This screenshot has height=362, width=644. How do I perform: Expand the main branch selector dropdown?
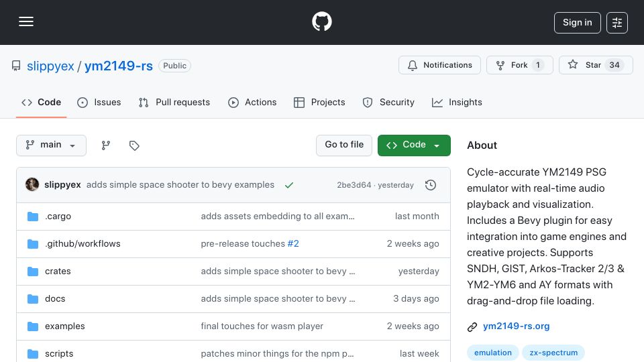[x=52, y=145]
